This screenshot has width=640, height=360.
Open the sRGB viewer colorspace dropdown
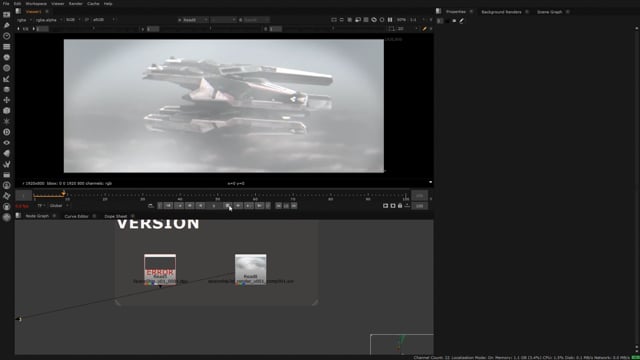104,20
